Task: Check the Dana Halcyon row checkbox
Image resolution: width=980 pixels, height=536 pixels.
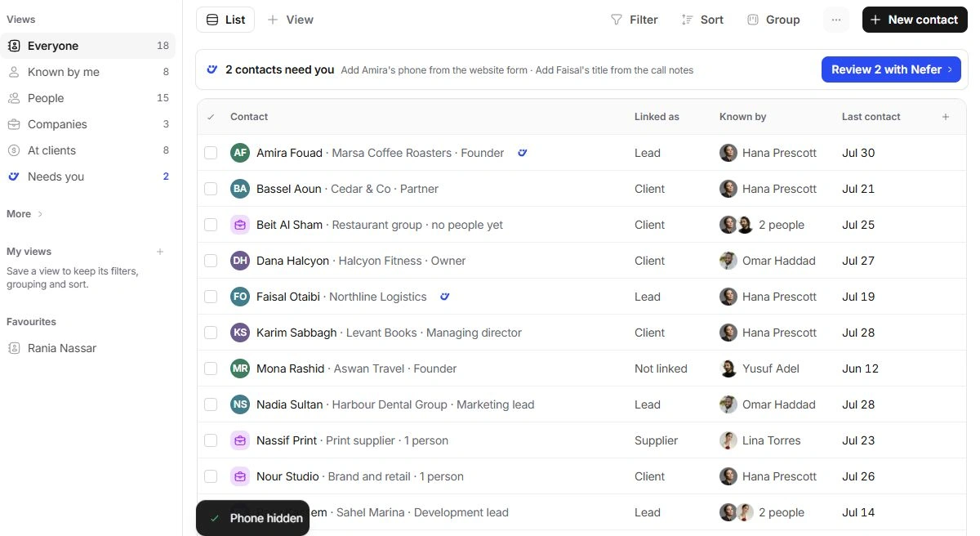Action: [211, 261]
